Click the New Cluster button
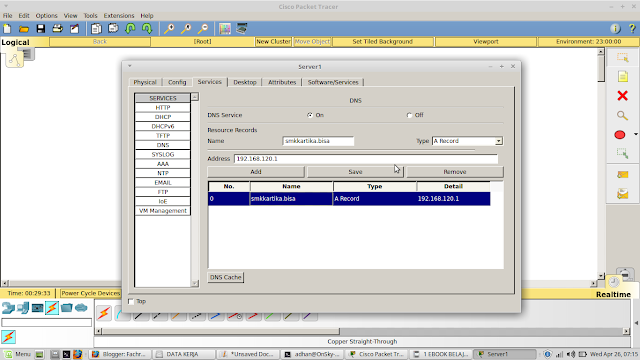 (273, 42)
